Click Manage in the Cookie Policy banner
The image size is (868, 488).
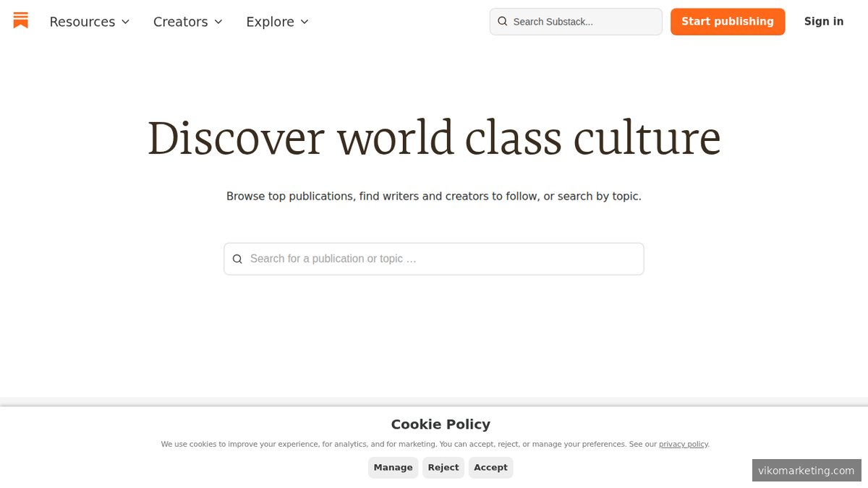pyautogui.click(x=393, y=468)
